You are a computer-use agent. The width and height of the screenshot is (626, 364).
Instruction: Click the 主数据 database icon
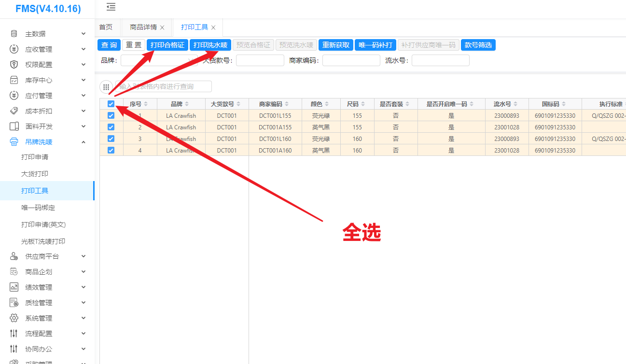point(14,34)
